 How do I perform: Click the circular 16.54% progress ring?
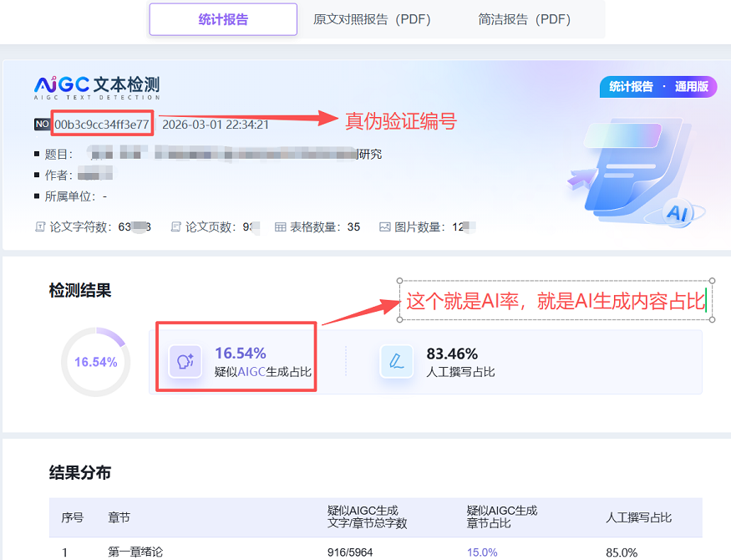[x=95, y=362]
